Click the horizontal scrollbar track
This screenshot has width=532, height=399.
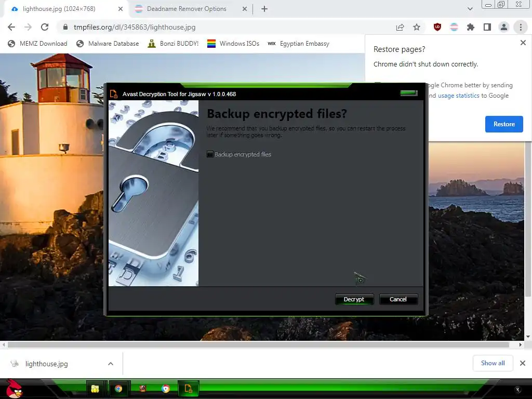pyautogui.click(x=258, y=345)
